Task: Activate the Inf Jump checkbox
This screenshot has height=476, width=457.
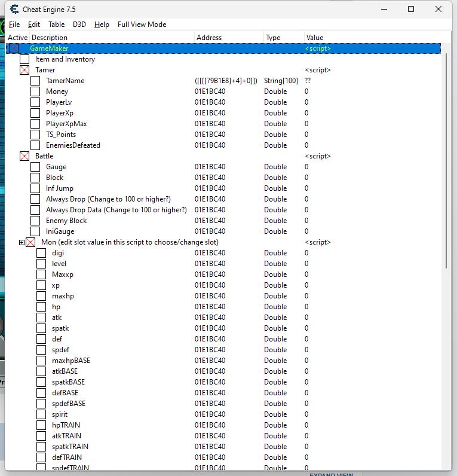Action: click(x=35, y=188)
